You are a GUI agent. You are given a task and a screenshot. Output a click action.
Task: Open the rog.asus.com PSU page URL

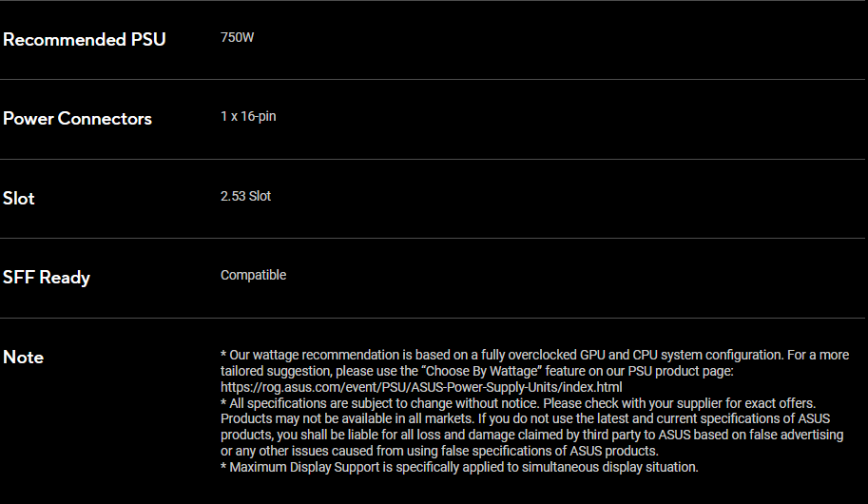(421, 387)
